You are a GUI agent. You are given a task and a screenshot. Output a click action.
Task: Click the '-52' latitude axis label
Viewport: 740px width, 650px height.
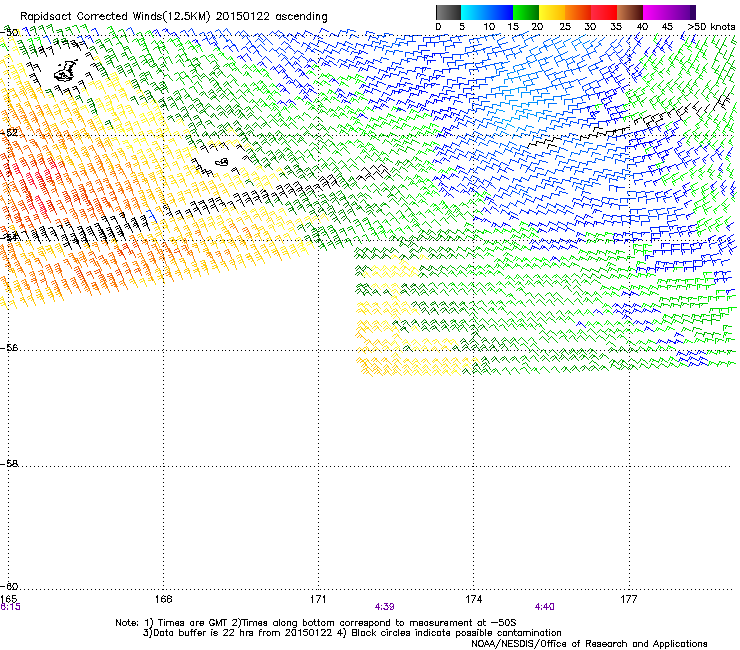point(9,133)
